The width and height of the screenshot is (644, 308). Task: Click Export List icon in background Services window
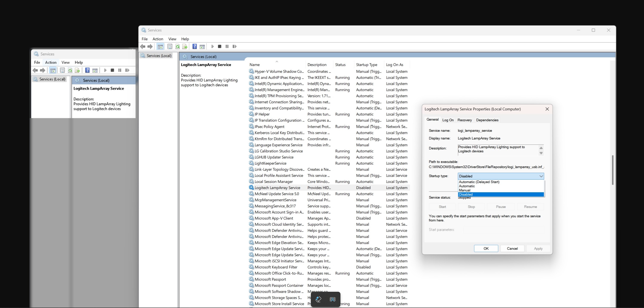coord(77,70)
